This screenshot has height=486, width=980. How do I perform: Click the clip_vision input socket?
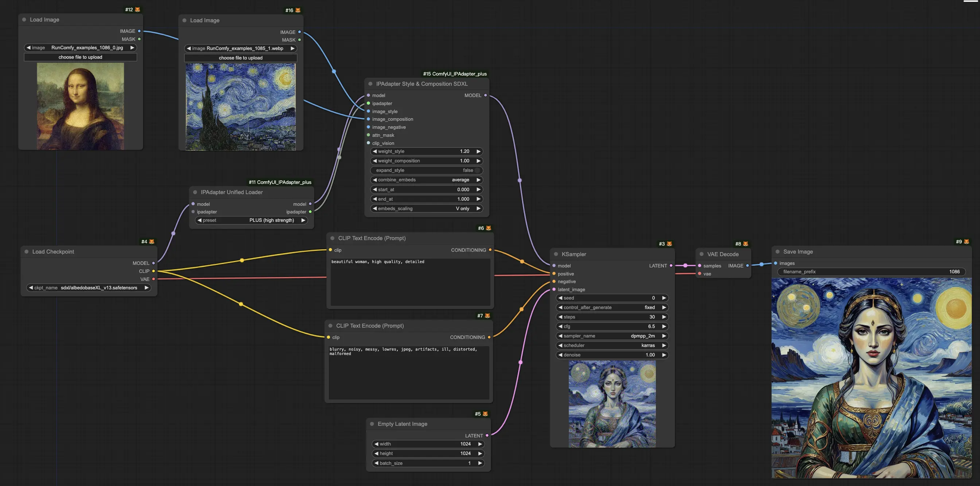(x=368, y=143)
